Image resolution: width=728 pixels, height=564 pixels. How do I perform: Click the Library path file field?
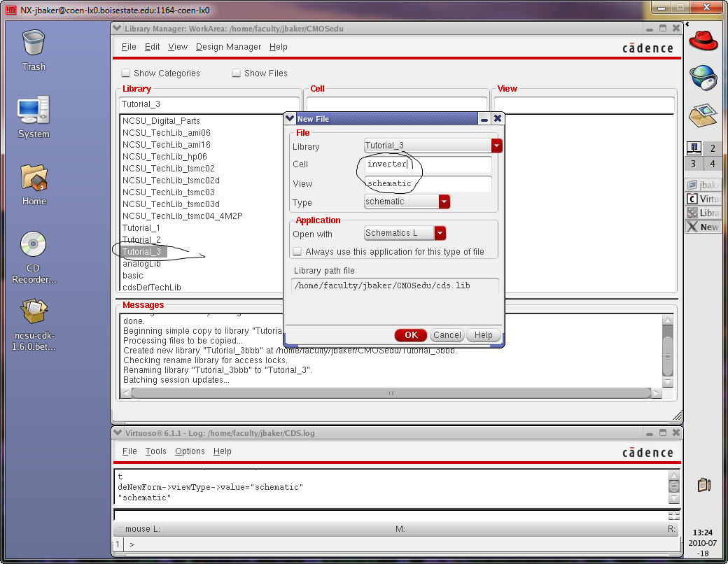[x=395, y=285]
